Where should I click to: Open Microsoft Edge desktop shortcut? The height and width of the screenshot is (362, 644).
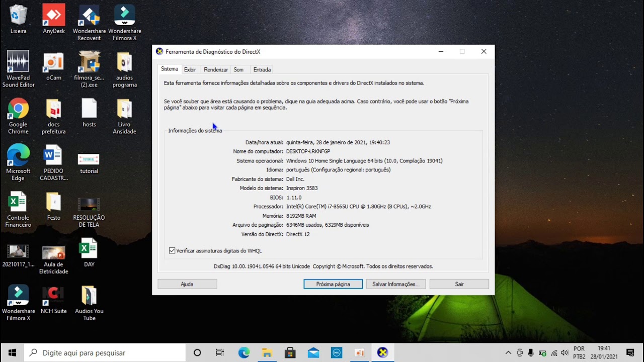click(18, 162)
